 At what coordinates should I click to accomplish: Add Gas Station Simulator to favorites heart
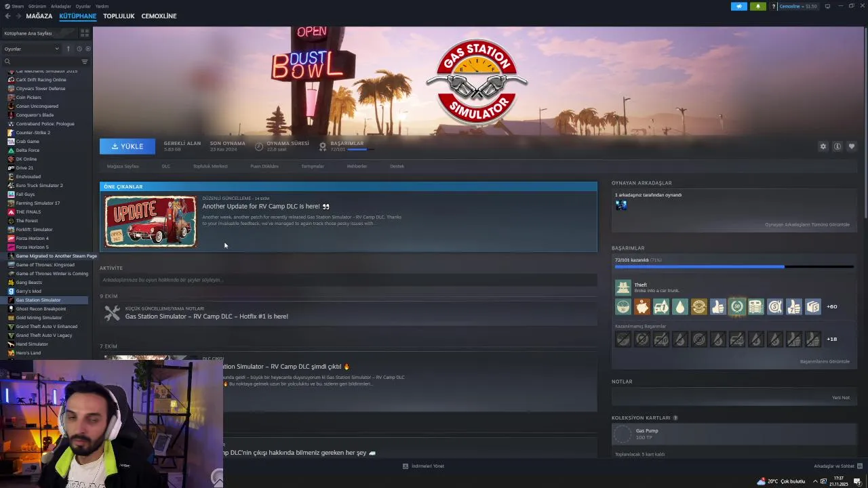click(x=852, y=146)
